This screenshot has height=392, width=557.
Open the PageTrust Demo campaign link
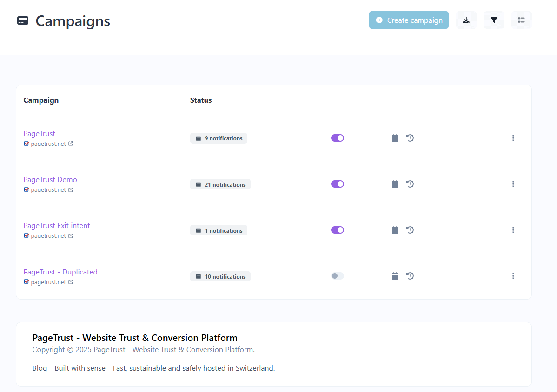[x=50, y=180]
